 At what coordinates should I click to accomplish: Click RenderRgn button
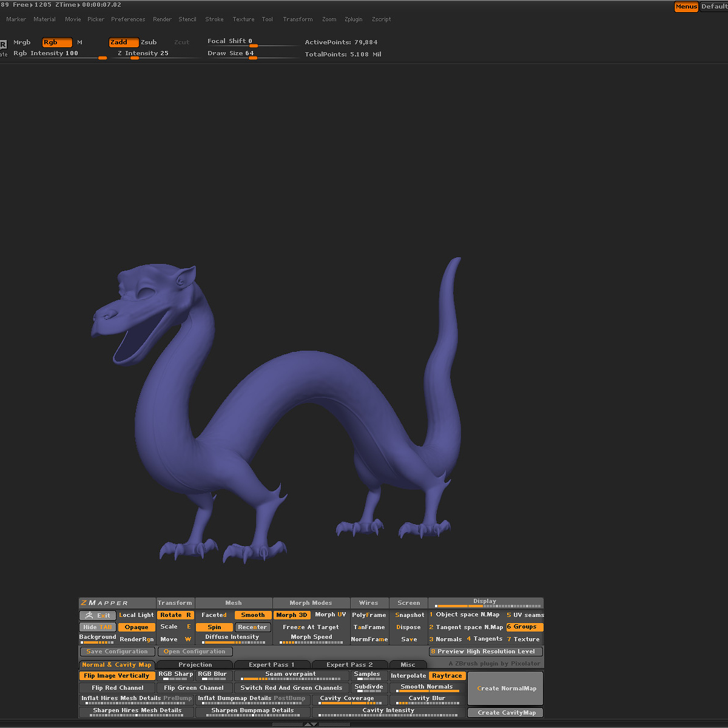click(136, 639)
